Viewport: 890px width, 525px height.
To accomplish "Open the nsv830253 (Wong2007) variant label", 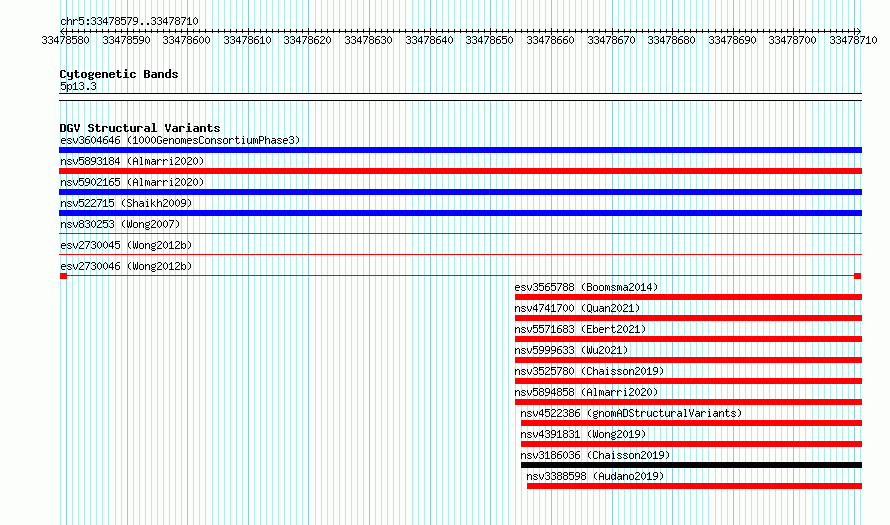I will (120, 224).
